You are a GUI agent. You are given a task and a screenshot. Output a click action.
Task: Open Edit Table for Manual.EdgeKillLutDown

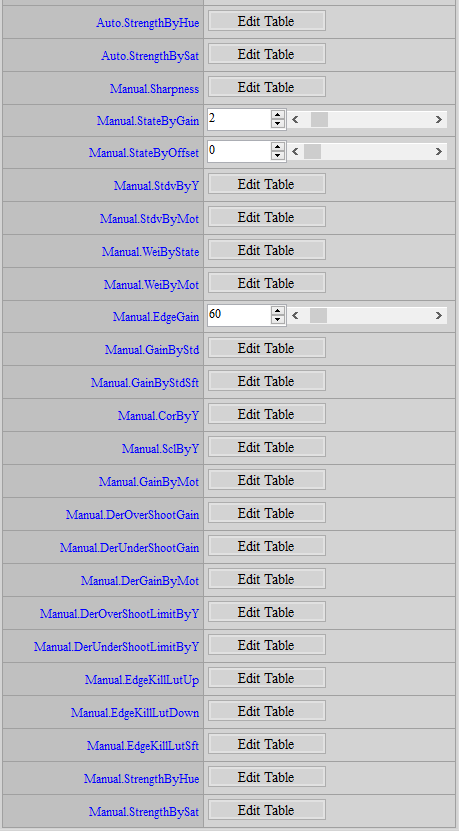click(267, 711)
